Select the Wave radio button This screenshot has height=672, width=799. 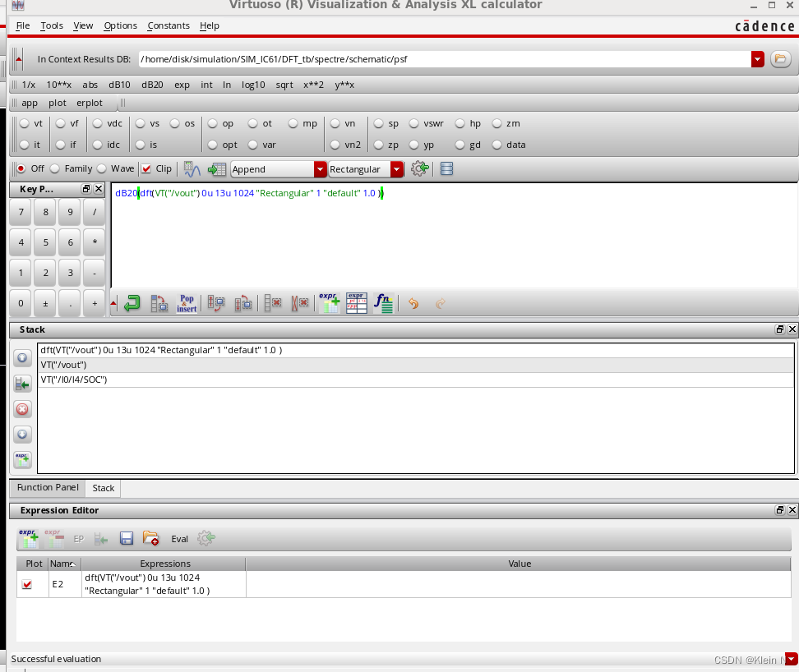(101, 168)
